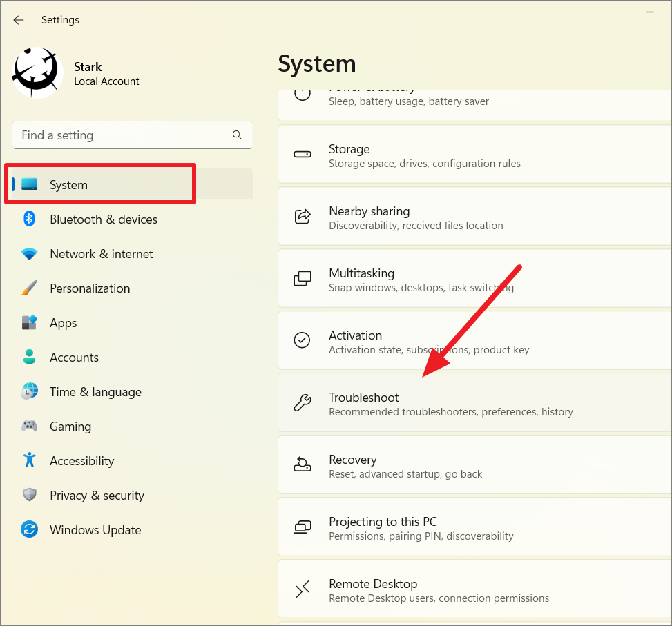Click the Privacy shield icon
This screenshot has width=672, height=626.
click(x=30, y=495)
